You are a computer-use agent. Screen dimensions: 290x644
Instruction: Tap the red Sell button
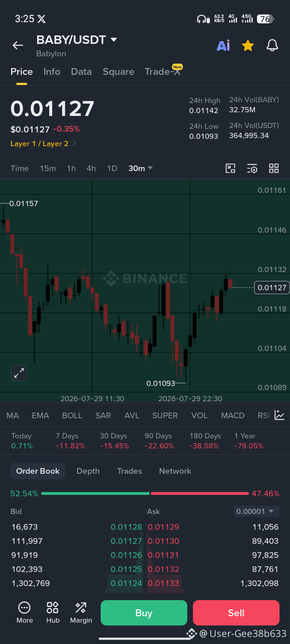point(236,613)
